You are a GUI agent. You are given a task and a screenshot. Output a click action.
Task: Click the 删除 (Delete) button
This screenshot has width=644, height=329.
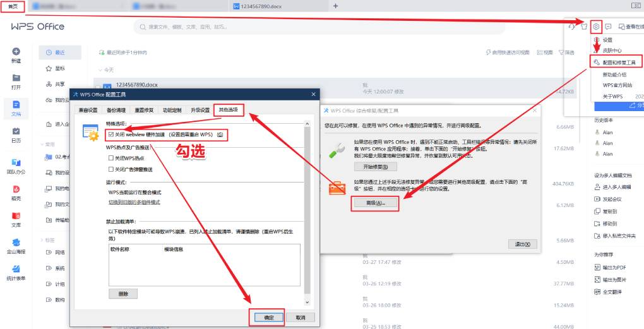(123, 294)
